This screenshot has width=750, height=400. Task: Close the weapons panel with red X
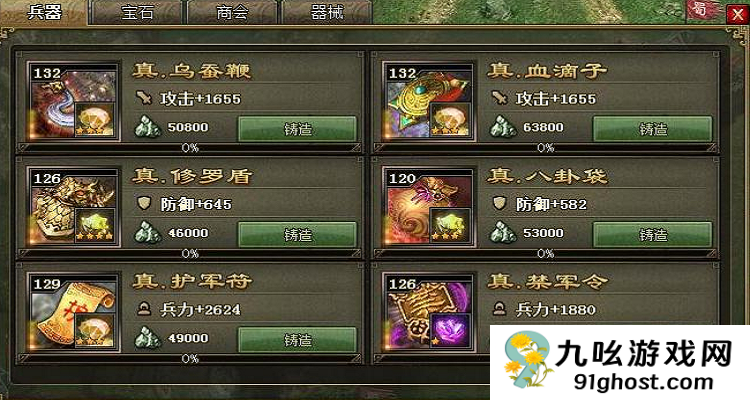pyautogui.click(x=737, y=14)
